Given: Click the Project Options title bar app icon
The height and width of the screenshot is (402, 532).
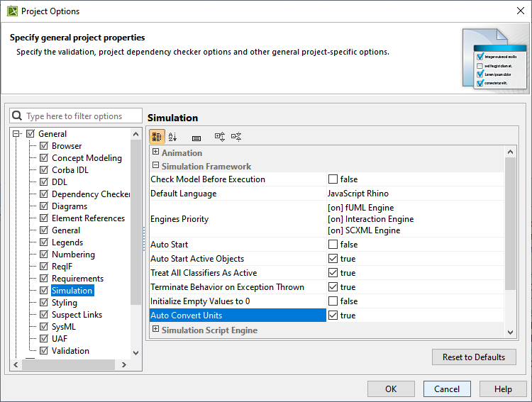Looking at the screenshot, I should click(12, 11).
